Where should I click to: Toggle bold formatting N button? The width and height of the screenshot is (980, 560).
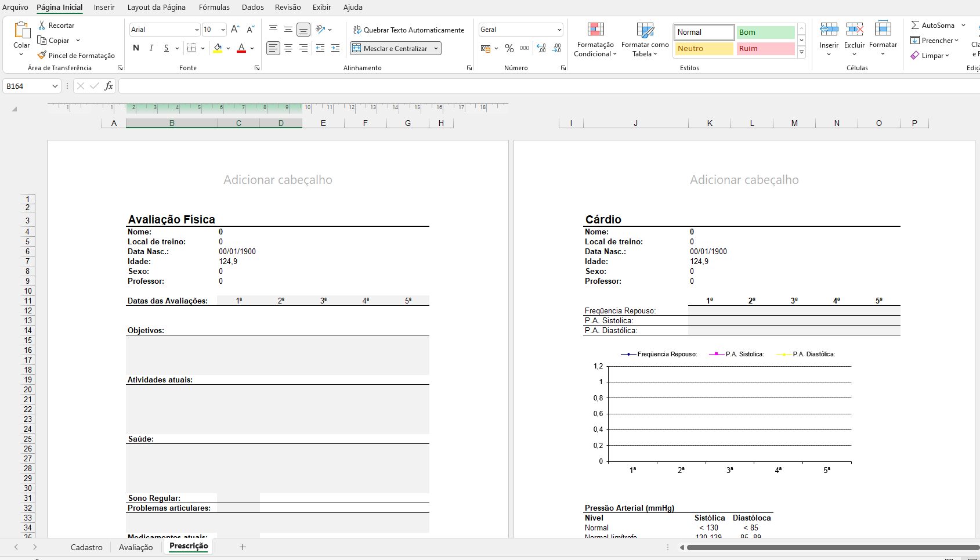click(136, 48)
